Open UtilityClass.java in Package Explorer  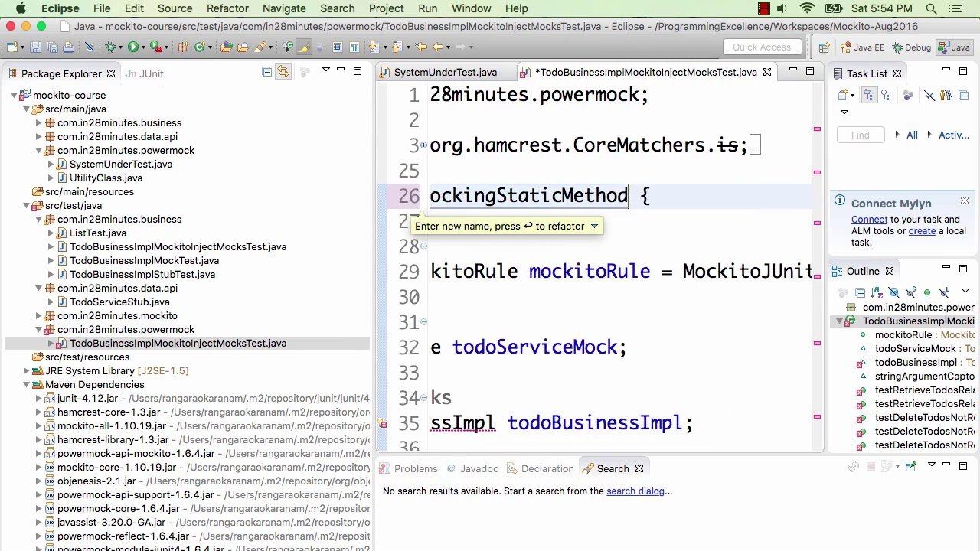[x=106, y=178]
